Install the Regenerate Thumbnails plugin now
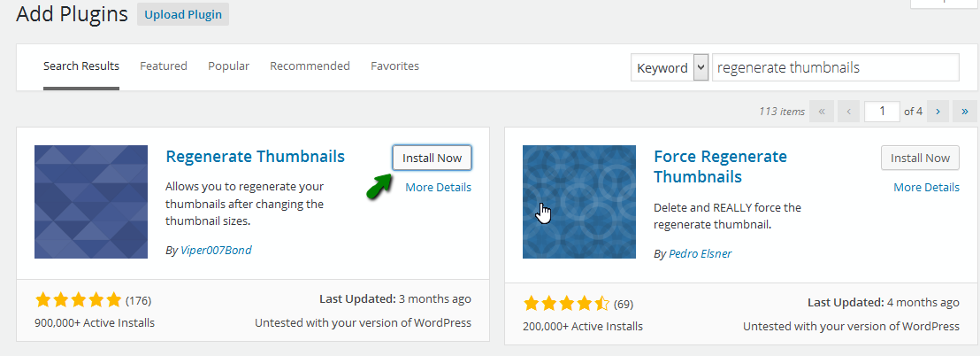The height and width of the screenshot is (356, 980). (x=432, y=158)
